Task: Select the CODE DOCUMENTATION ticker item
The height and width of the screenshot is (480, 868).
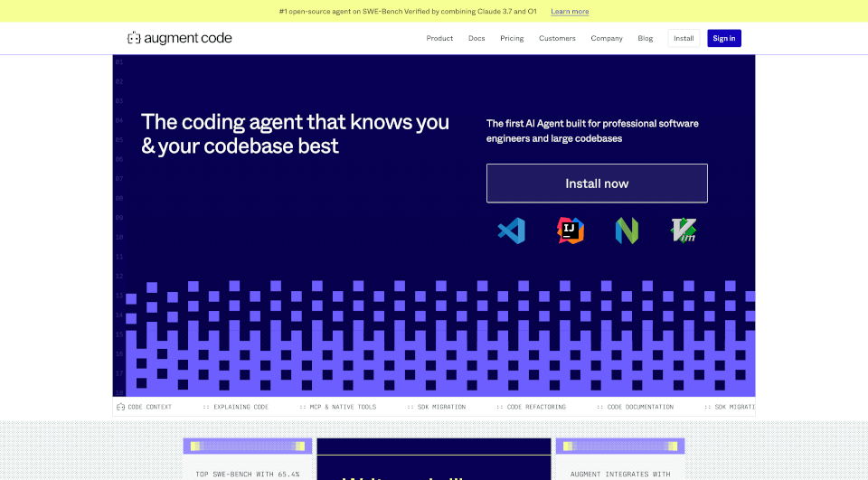Action: 635,407
